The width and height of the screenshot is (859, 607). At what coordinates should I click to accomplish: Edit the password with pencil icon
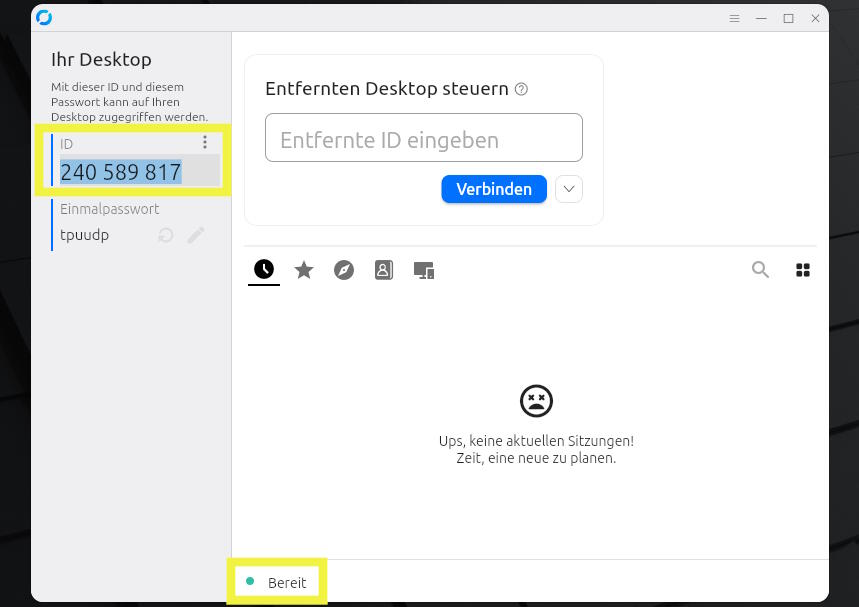[x=196, y=235]
